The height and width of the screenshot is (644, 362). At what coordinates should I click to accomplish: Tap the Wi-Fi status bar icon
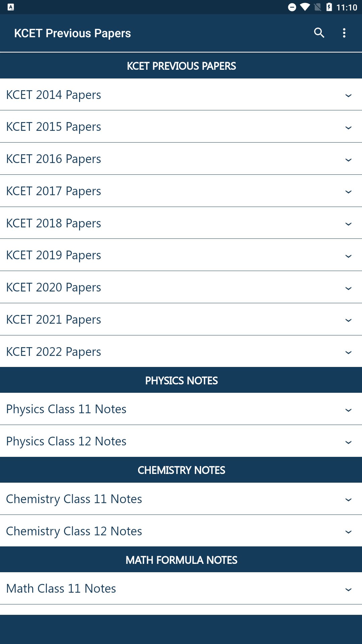point(305,7)
